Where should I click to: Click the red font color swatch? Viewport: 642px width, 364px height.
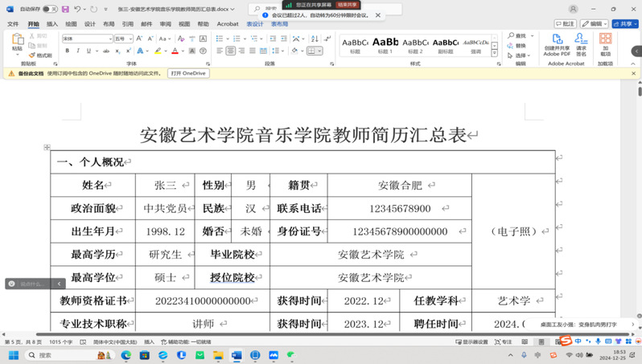[175, 51]
